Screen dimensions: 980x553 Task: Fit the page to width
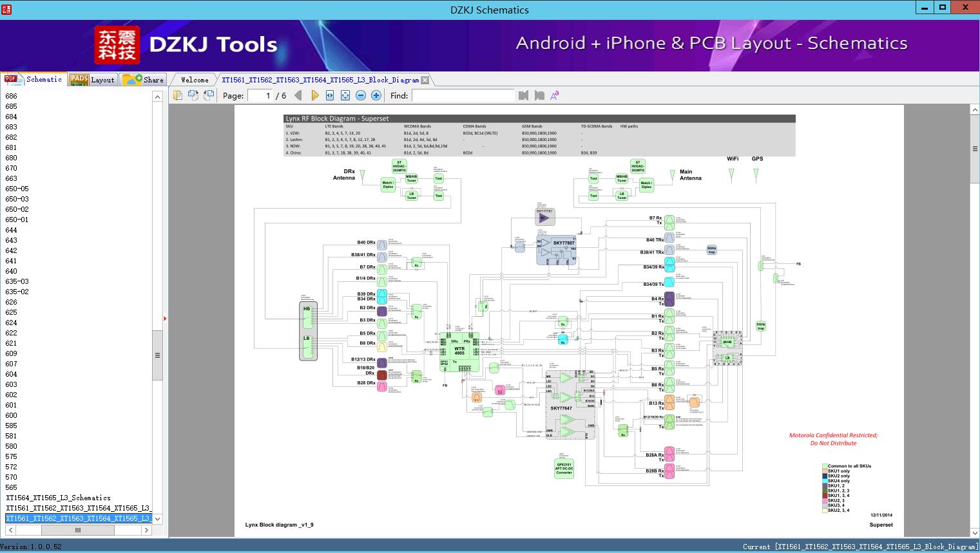(x=330, y=95)
